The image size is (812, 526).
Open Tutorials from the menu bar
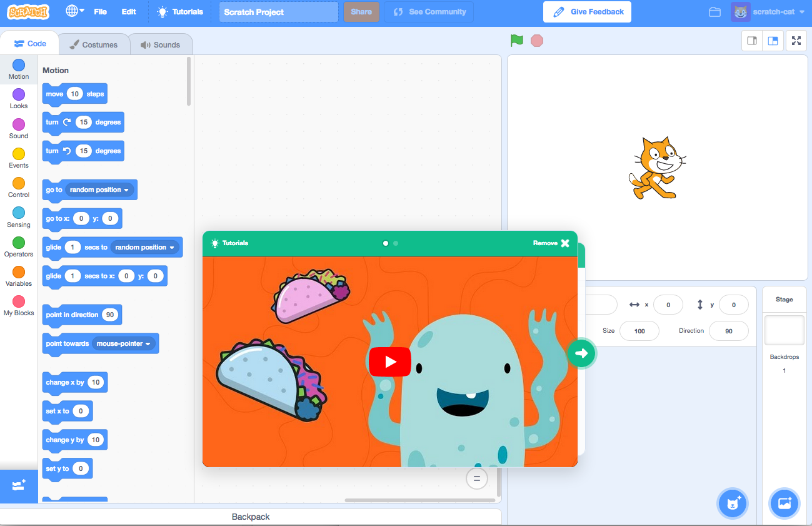(180, 11)
